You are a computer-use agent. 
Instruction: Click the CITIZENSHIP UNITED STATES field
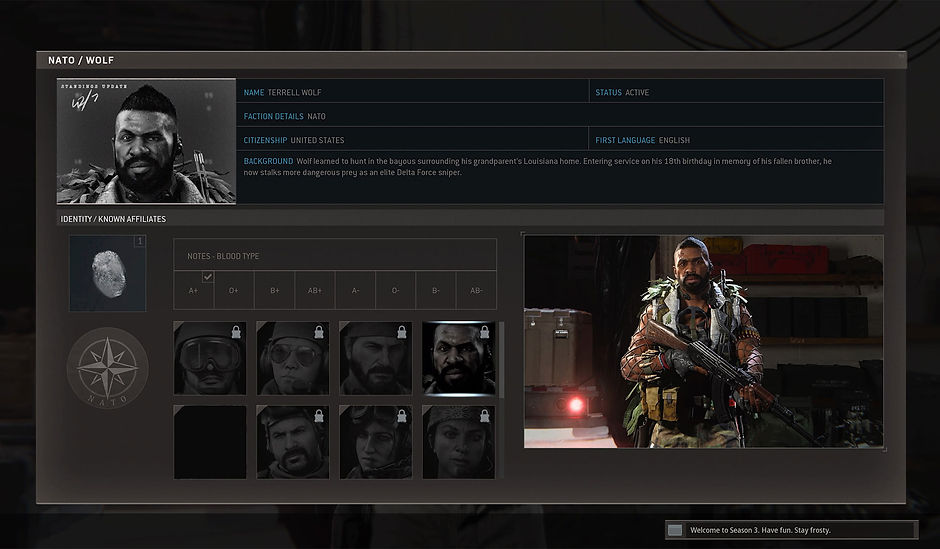pyautogui.click(x=412, y=139)
